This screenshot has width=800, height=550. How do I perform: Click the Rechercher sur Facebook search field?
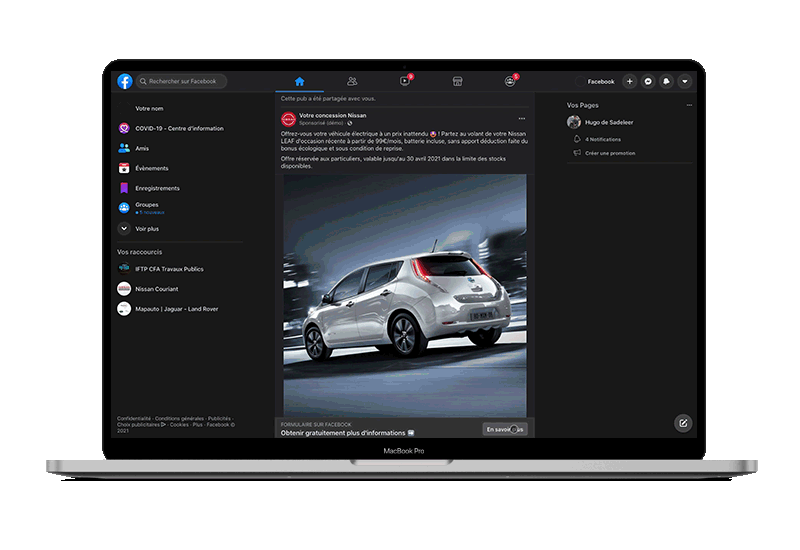pos(185,81)
